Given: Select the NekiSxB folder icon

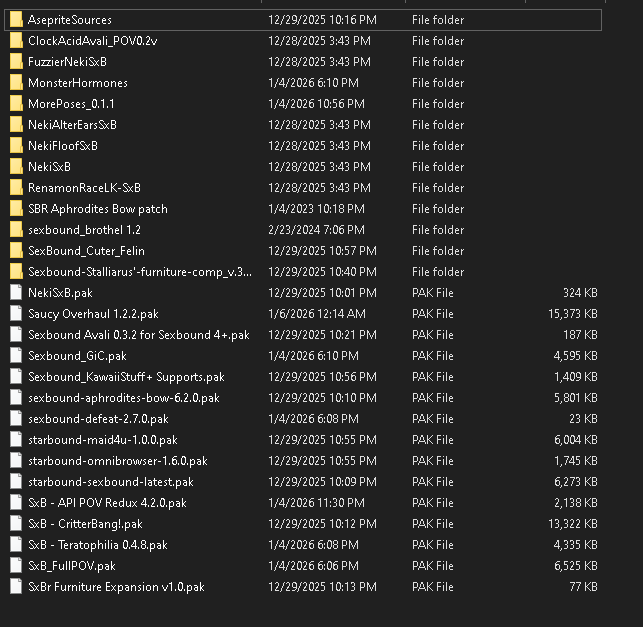Looking at the screenshot, I should [16, 166].
